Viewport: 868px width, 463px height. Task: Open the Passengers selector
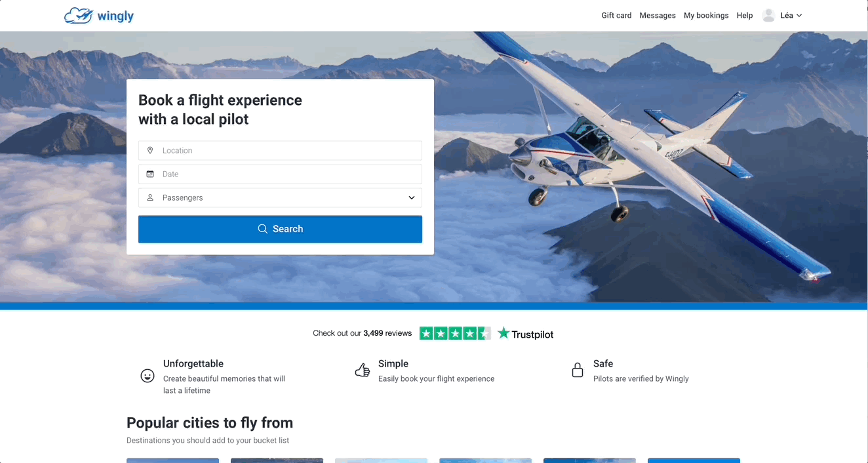(280, 197)
